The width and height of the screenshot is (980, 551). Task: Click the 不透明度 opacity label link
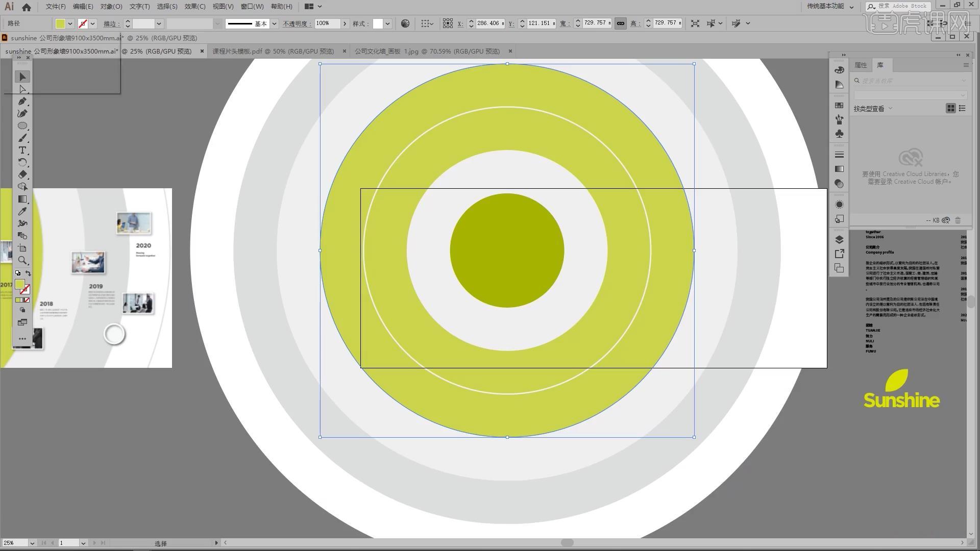click(296, 23)
